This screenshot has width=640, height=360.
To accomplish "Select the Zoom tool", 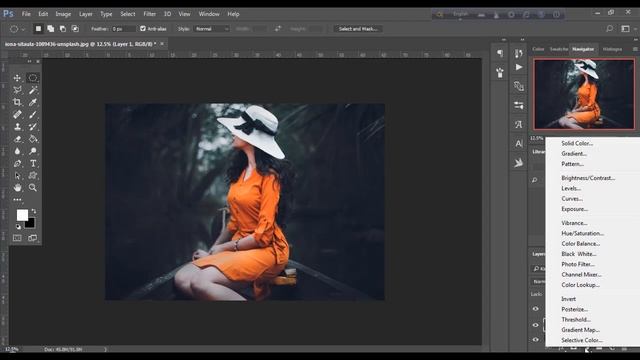I will pos(33,188).
